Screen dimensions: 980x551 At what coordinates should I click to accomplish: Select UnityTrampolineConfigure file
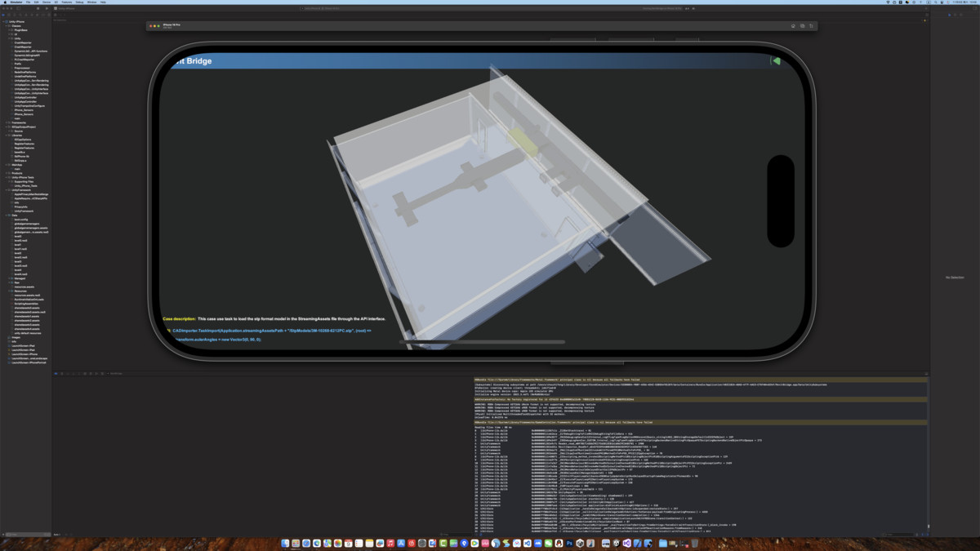pos(29,106)
